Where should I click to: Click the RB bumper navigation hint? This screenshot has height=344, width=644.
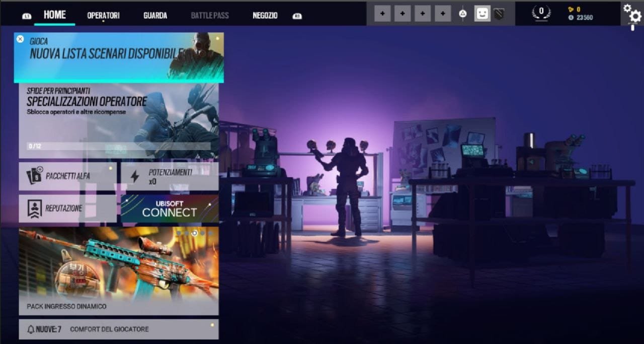click(297, 16)
